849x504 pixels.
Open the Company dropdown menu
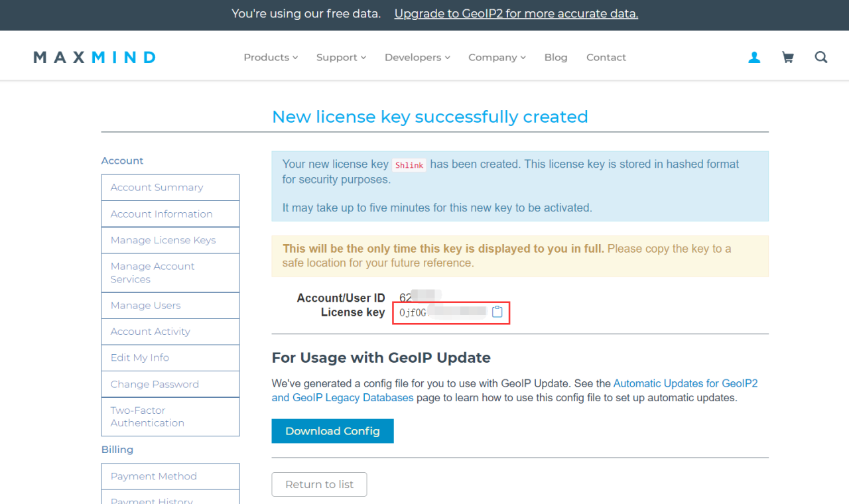497,58
